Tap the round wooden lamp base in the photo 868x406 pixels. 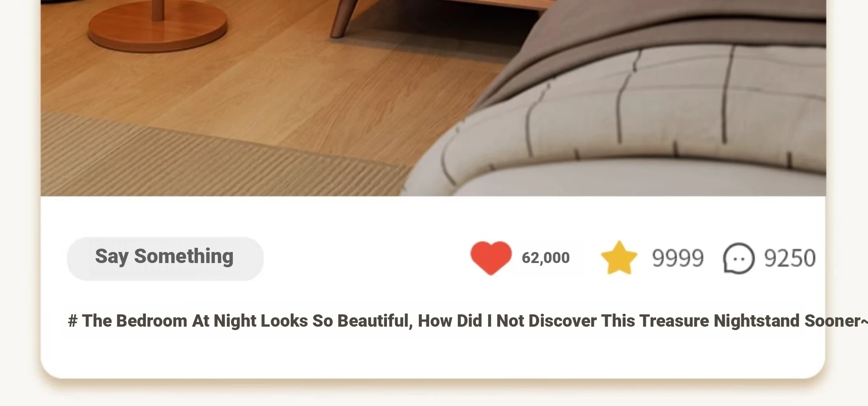(158, 28)
